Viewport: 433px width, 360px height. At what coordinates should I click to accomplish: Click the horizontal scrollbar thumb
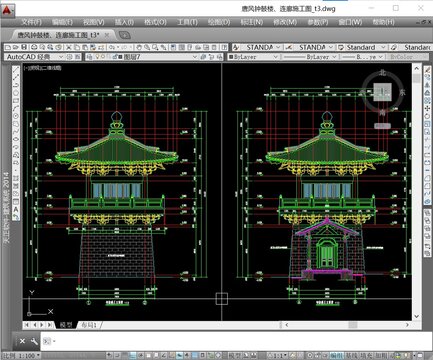point(353,325)
